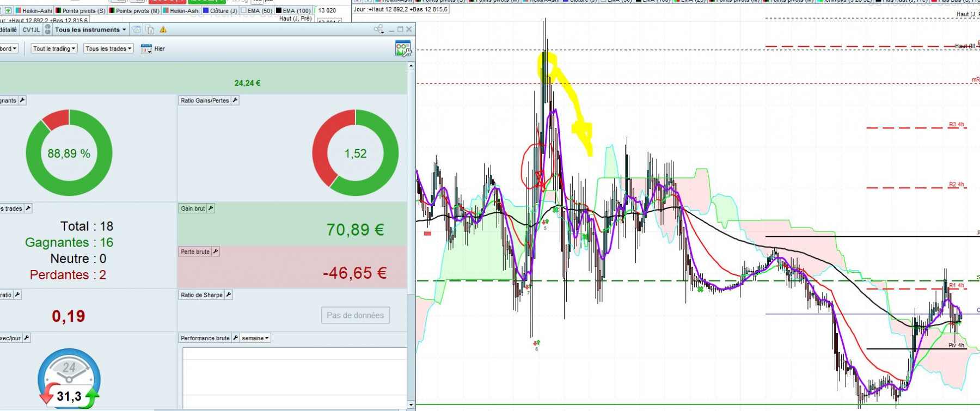980x411 pixels.
Task: Click the Points pivots (S) indicator label
Action: click(84, 10)
